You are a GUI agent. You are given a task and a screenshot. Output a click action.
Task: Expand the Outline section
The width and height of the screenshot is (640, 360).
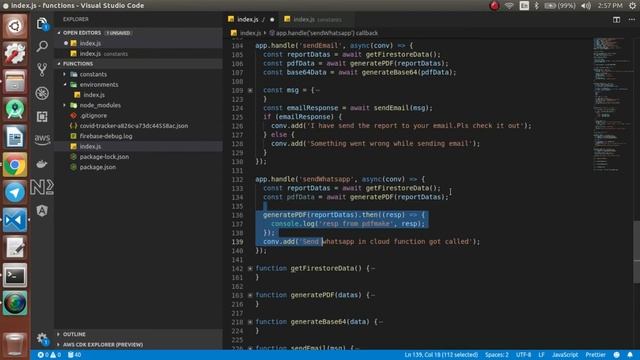pos(139,334)
